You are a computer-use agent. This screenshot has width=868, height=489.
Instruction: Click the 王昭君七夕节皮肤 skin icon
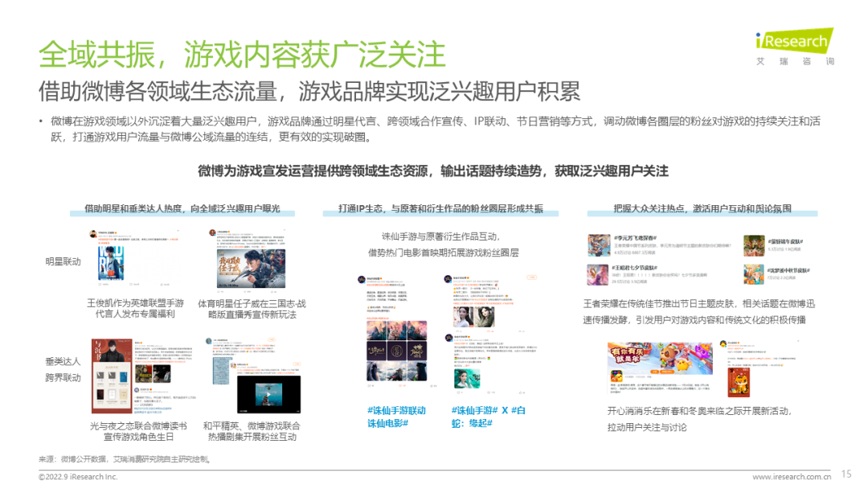pyautogui.click(x=598, y=274)
